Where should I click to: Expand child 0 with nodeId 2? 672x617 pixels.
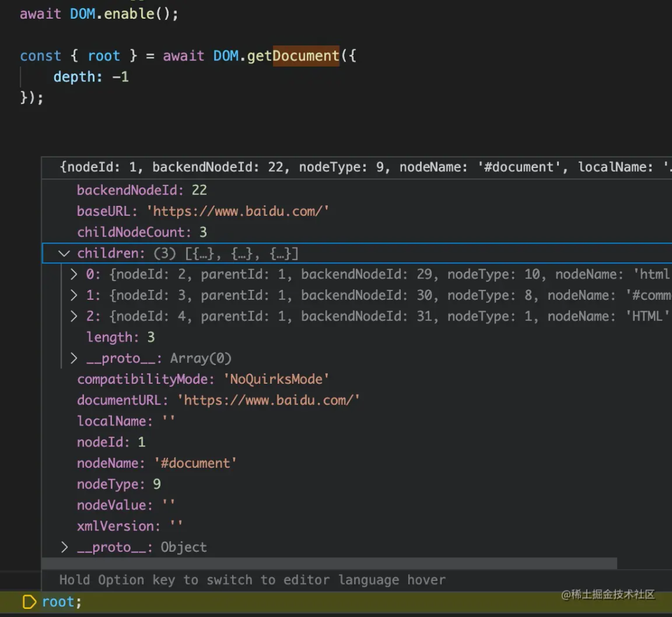[73, 274]
